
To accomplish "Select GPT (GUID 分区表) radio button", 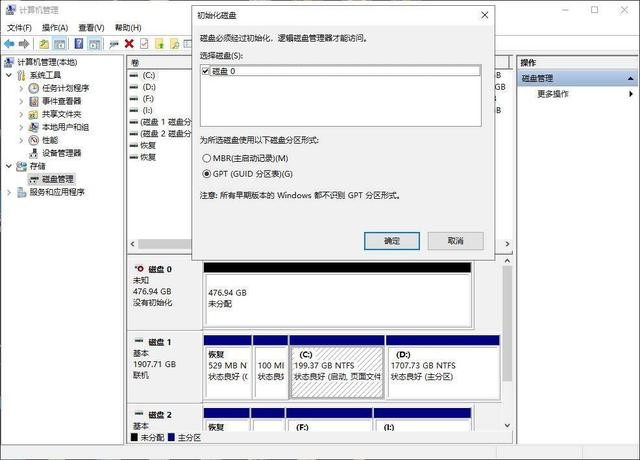I will click(207, 174).
